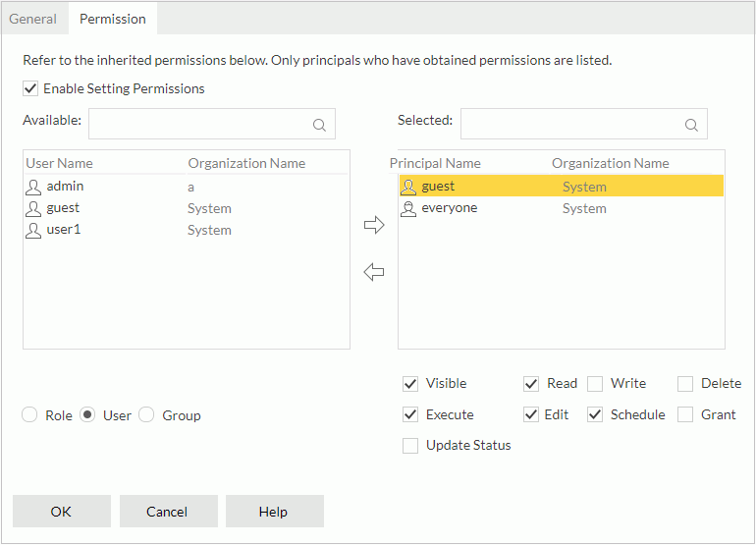Screen dimensions: 756x545
Task: Click the right arrow to add principal
Action: [374, 225]
